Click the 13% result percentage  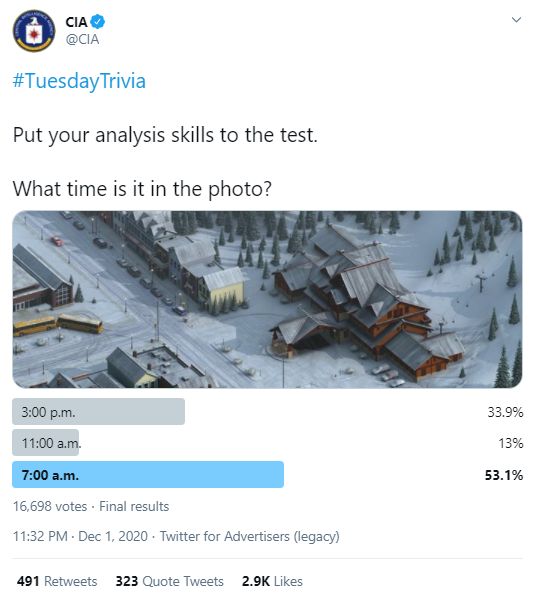[511, 443]
